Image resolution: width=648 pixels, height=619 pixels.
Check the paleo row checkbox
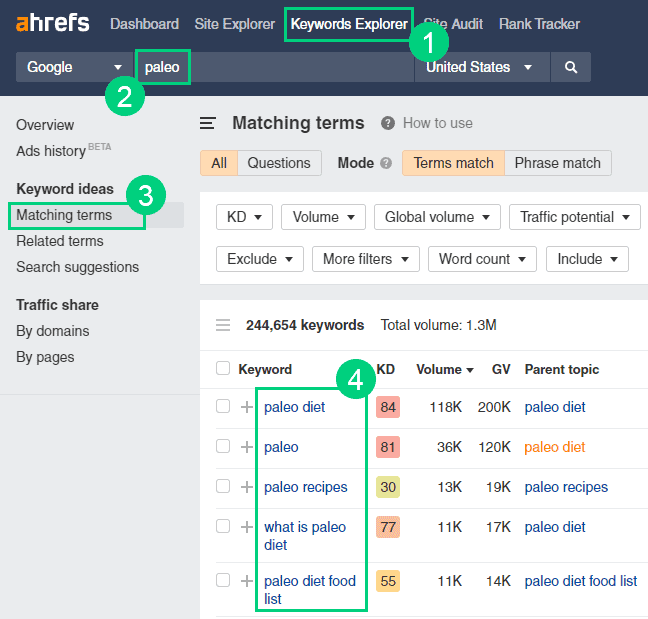223,446
